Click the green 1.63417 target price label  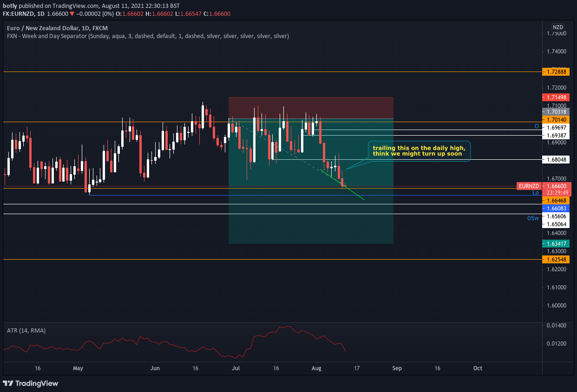point(557,243)
